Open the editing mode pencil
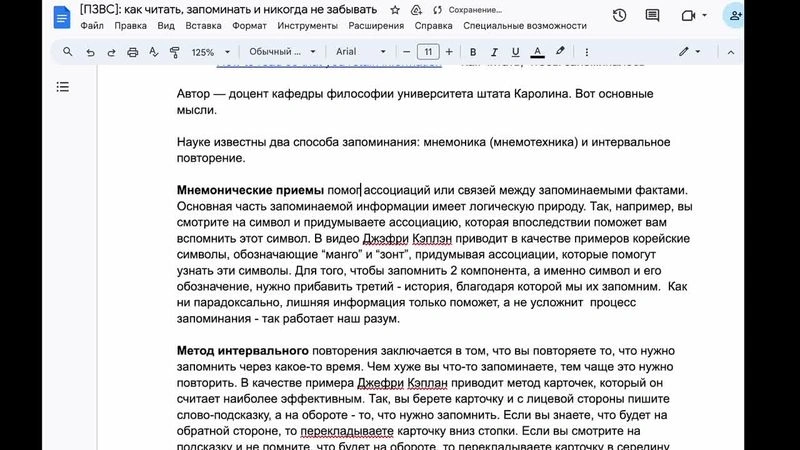Viewport: 800px width, 450px height. coord(684,52)
